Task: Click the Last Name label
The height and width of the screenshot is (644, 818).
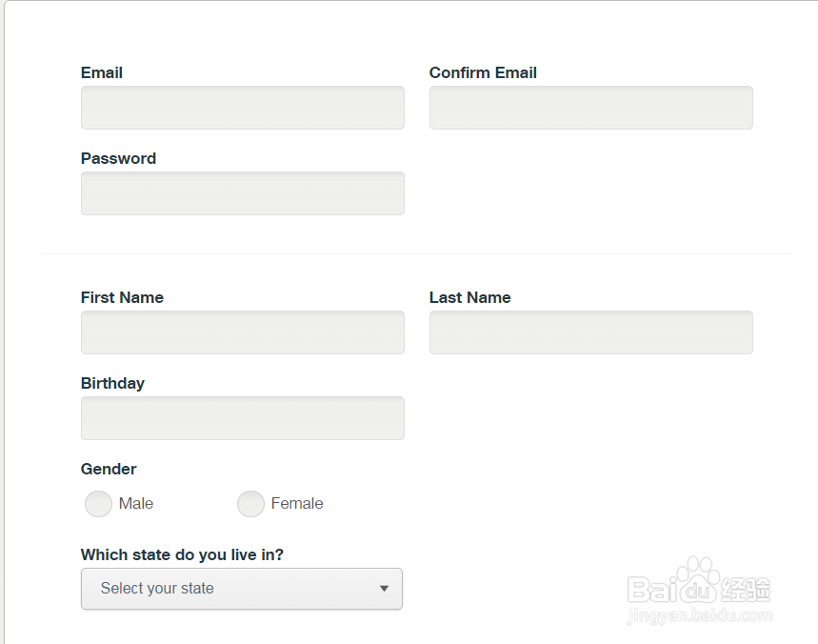Action: [x=470, y=297]
